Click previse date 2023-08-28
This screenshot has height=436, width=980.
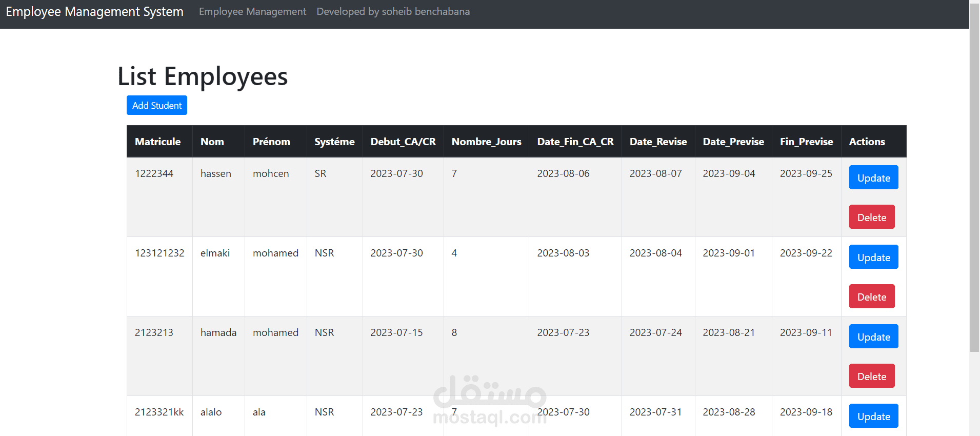729,412
